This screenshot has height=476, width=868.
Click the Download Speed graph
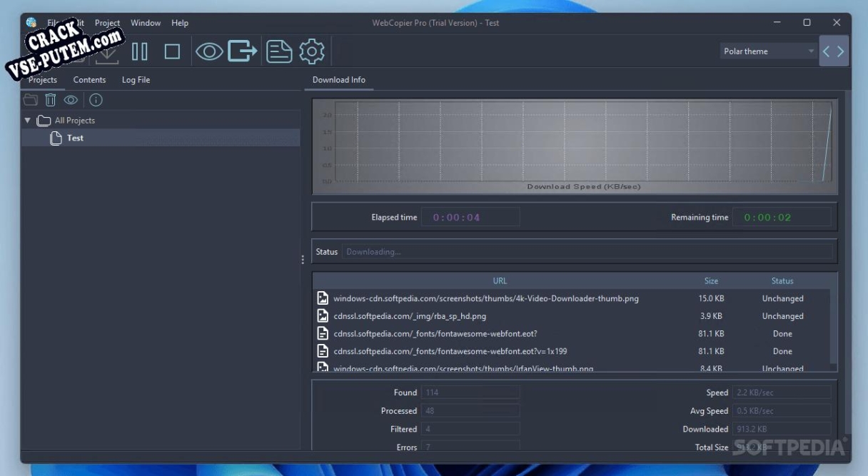pyautogui.click(x=574, y=146)
